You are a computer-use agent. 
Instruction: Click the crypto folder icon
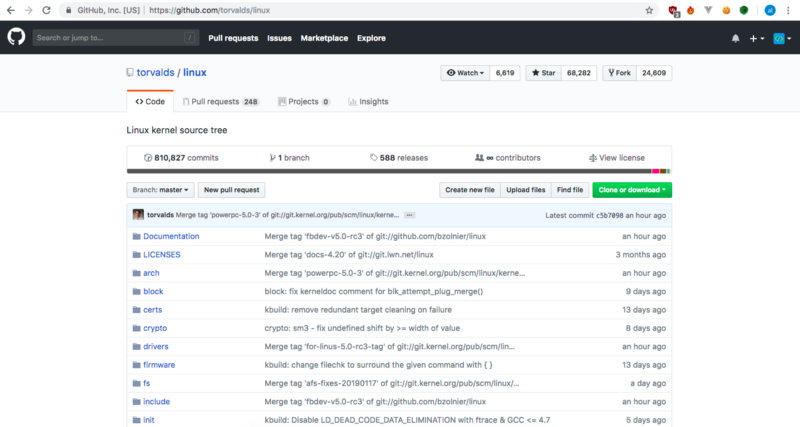point(136,328)
